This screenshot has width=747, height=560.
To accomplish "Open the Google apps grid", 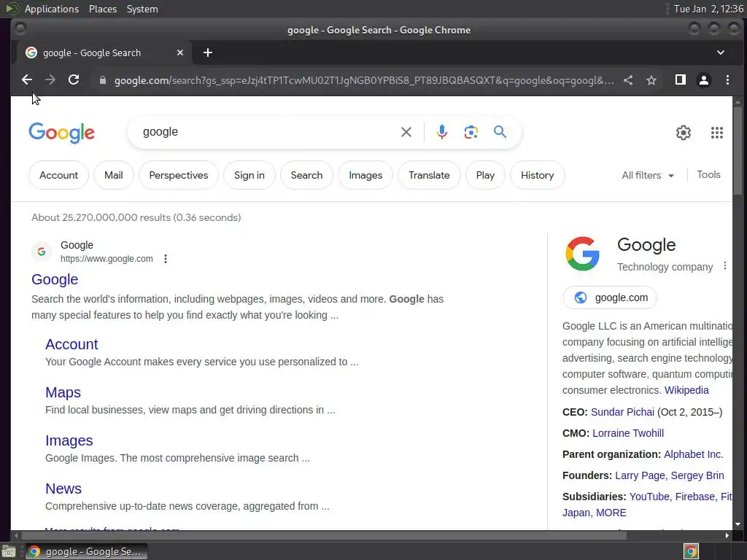I will pos(716,133).
